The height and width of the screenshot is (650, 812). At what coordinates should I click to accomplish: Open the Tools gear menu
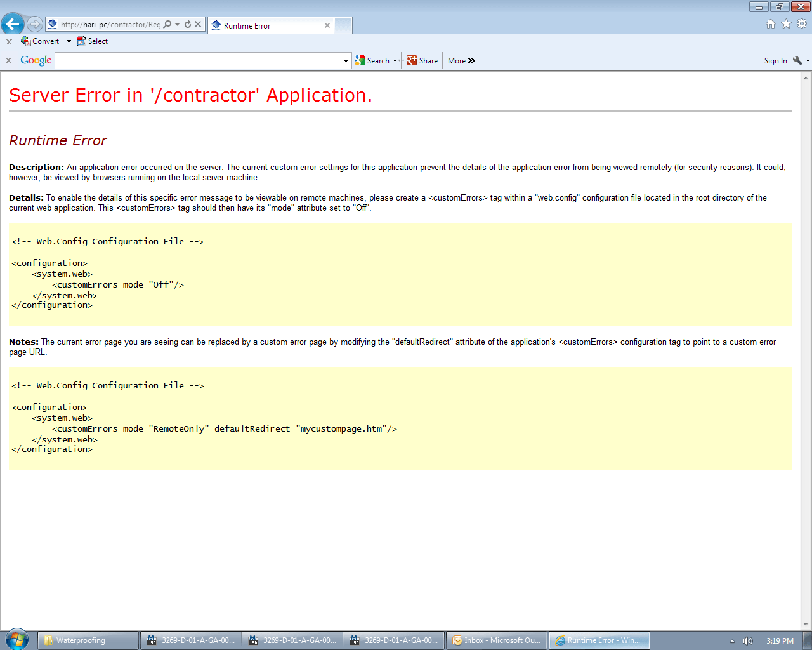point(802,23)
